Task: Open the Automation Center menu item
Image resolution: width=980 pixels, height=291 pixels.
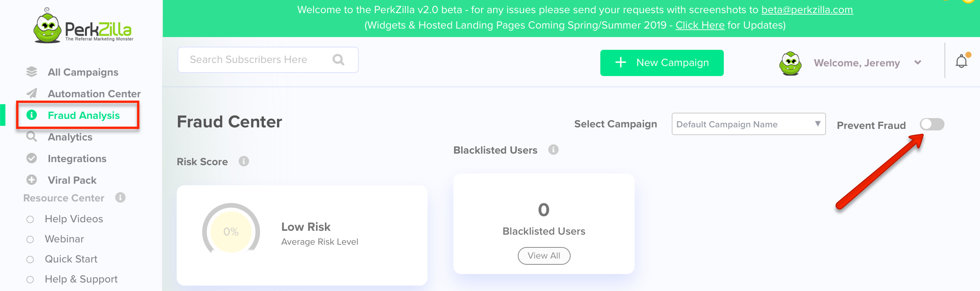Action: tap(94, 94)
